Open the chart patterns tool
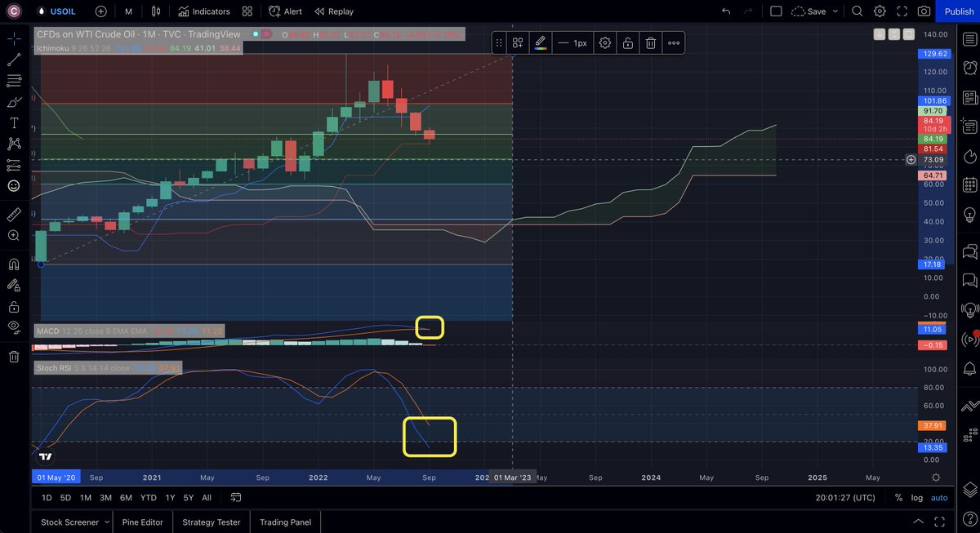The image size is (980, 533). (14, 144)
